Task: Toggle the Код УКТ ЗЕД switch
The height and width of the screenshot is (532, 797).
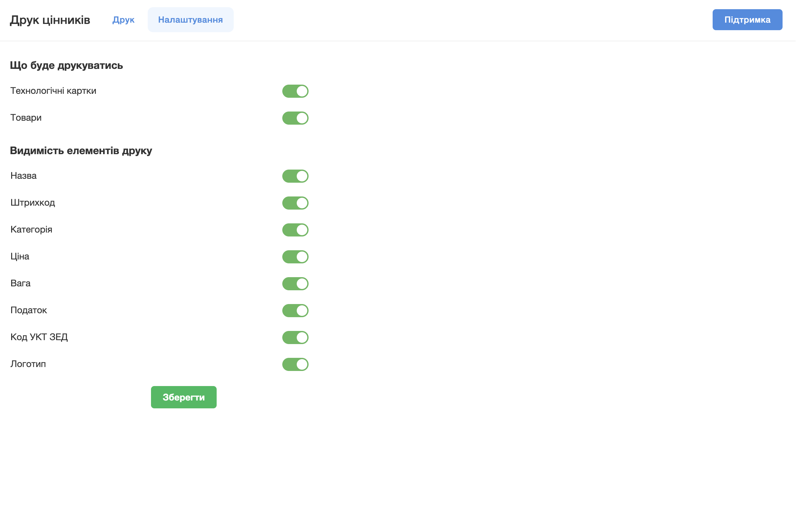Action: click(x=295, y=338)
